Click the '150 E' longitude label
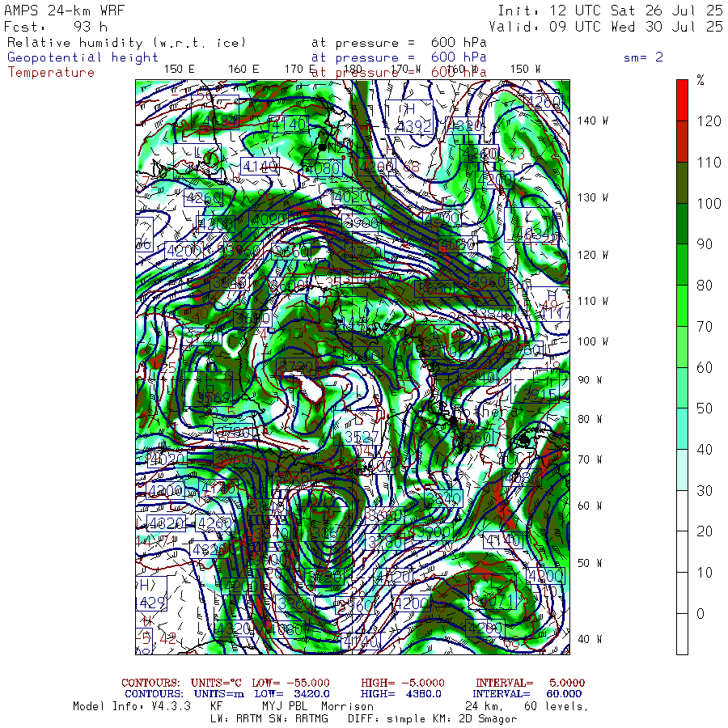 point(180,70)
